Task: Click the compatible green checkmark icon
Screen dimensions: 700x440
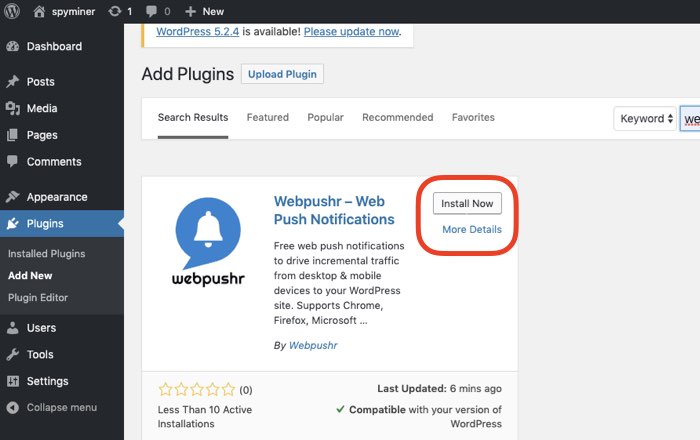Action: [x=340, y=409]
